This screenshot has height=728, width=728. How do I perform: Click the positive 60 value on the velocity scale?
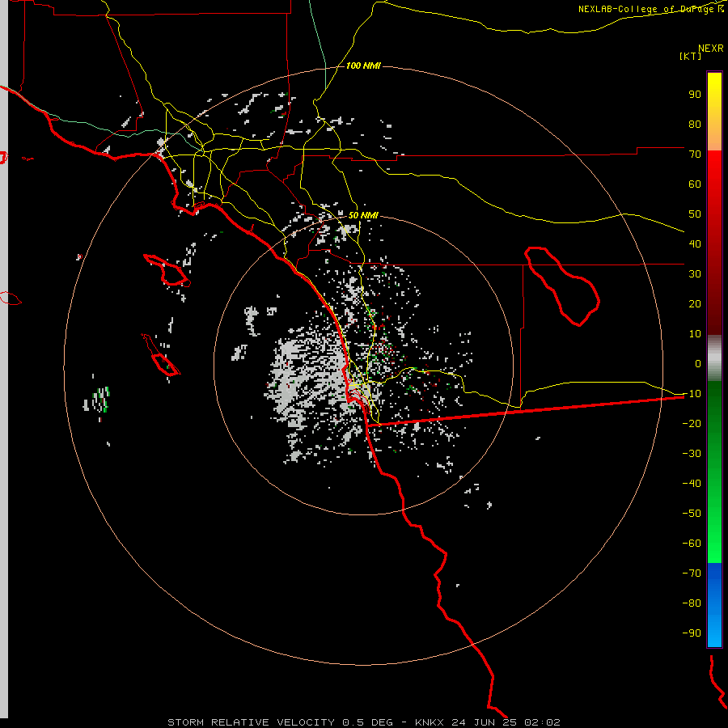(x=695, y=184)
